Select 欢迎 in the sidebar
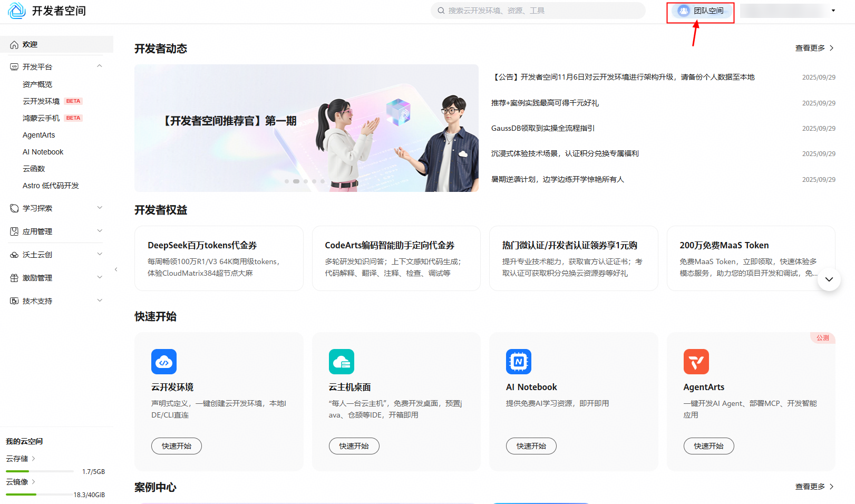The image size is (855, 504). point(57,45)
